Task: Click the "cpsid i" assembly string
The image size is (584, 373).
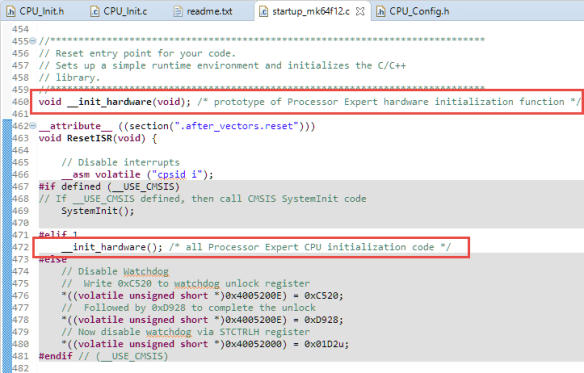Action: click(x=177, y=174)
